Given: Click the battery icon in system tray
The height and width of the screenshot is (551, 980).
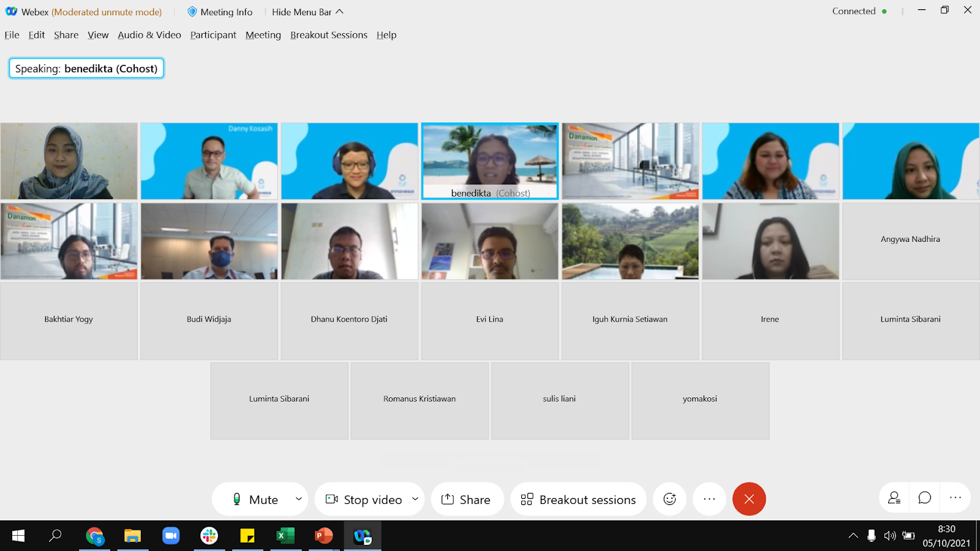Looking at the screenshot, I should [908, 536].
